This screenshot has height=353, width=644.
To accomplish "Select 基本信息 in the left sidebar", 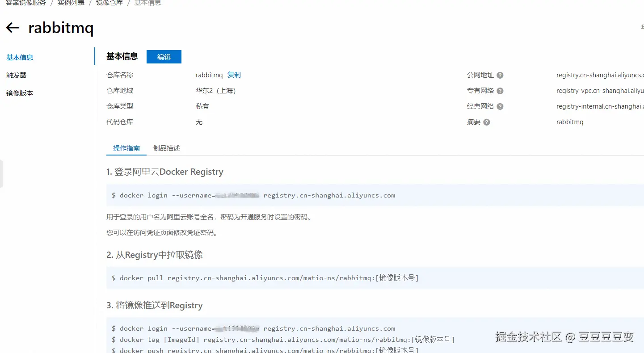I will (x=20, y=57).
